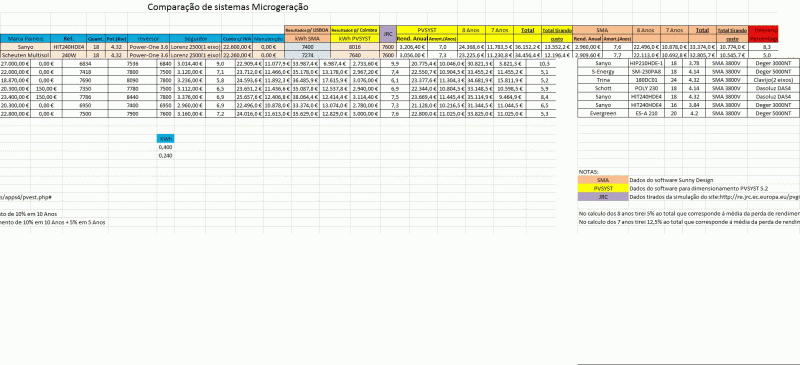Select the '10,3' percentage cell

[544, 63]
